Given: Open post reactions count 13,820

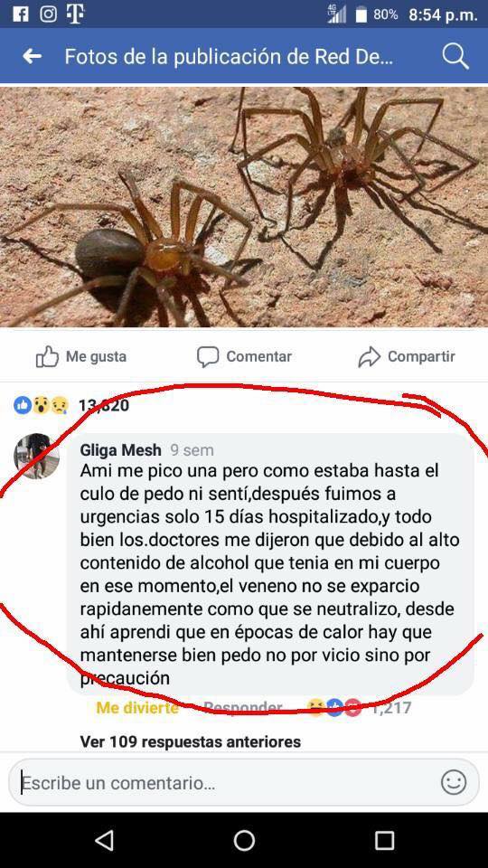Looking at the screenshot, I should (x=104, y=406).
